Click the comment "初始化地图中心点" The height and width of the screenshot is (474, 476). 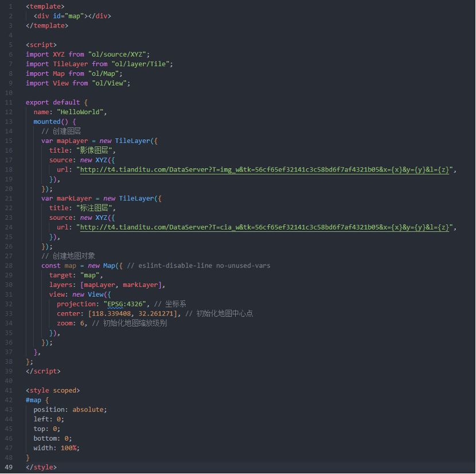(x=225, y=313)
